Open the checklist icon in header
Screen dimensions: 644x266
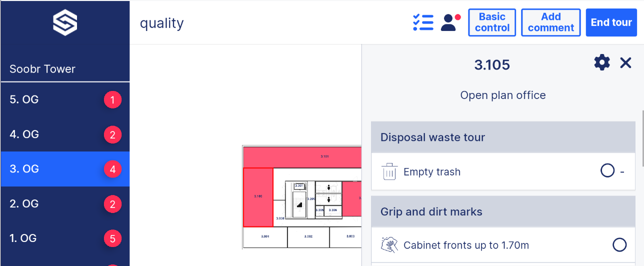(x=423, y=22)
